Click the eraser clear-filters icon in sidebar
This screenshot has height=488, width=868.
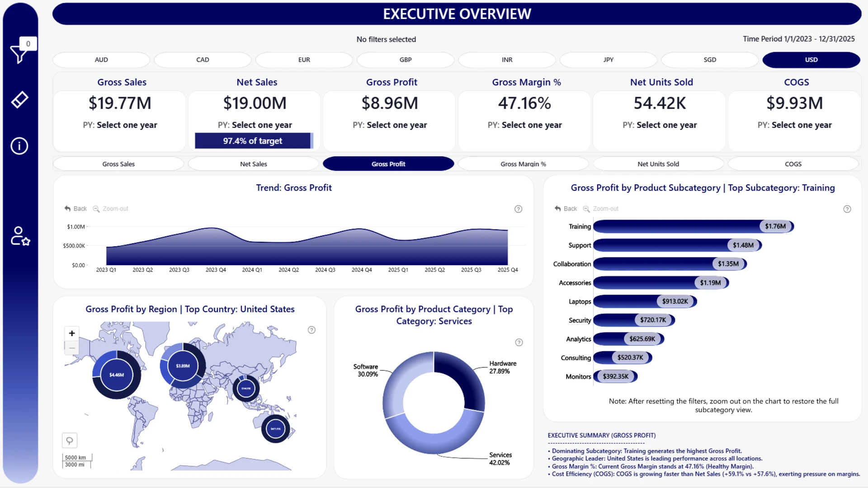19,100
